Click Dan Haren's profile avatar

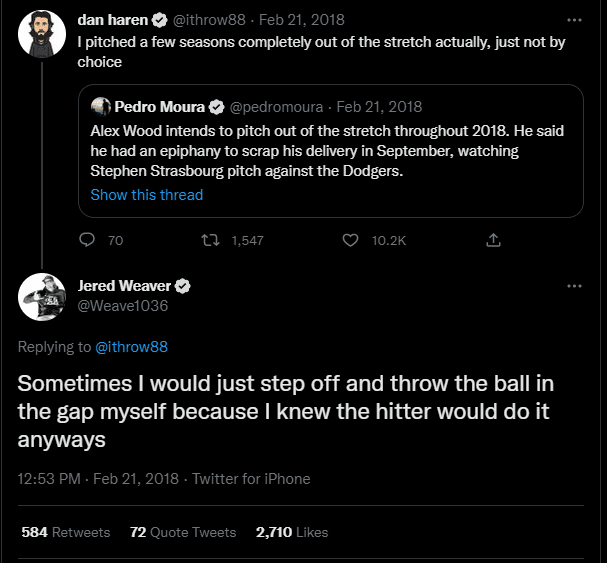(x=42, y=37)
